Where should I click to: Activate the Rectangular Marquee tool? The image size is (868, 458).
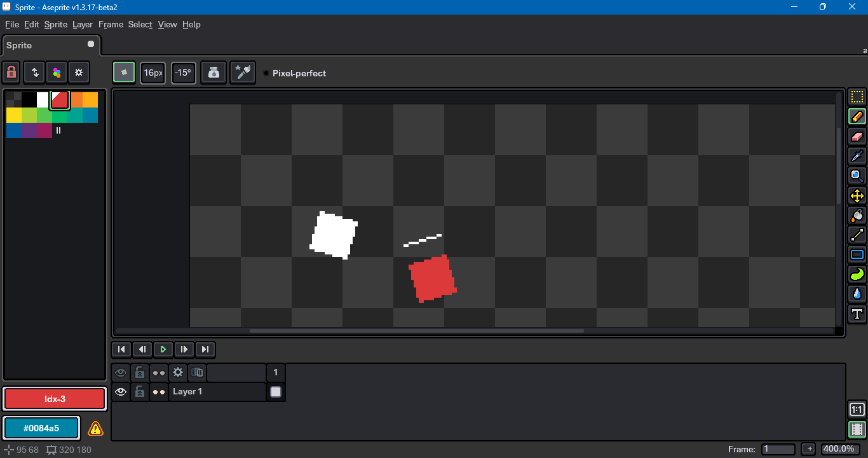point(857,97)
